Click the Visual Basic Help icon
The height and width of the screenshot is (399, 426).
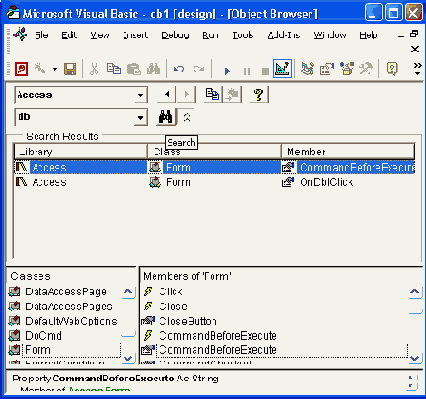pos(392,69)
